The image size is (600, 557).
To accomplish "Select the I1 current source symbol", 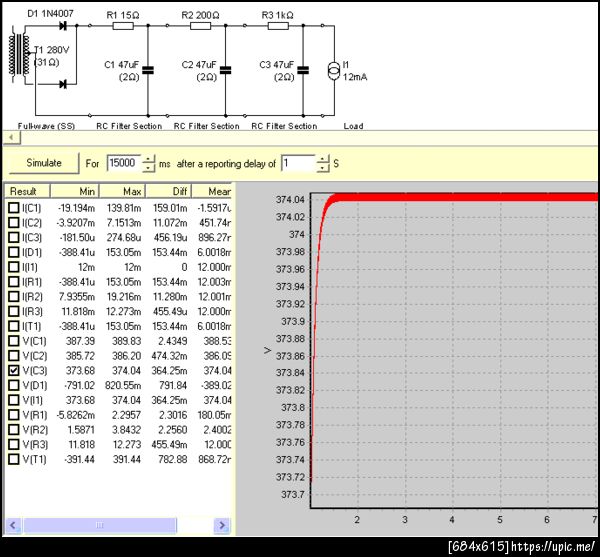I will [334, 71].
